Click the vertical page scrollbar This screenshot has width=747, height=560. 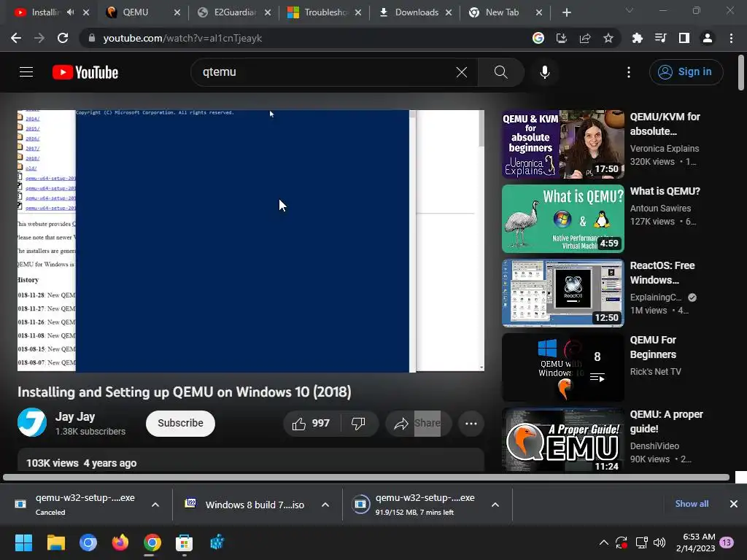coord(741,73)
